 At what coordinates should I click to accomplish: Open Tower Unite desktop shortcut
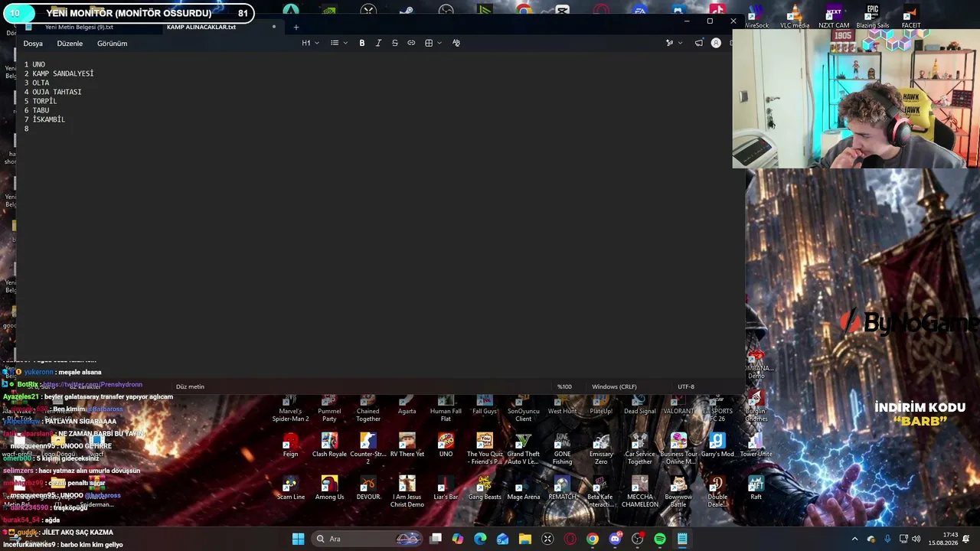coord(756,445)
